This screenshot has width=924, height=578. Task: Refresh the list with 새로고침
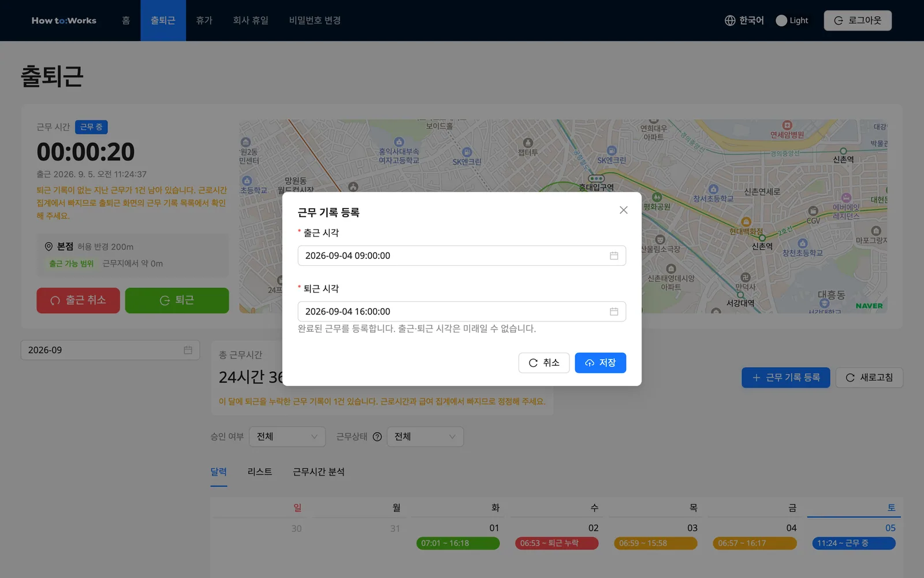[x=869, y=377]
